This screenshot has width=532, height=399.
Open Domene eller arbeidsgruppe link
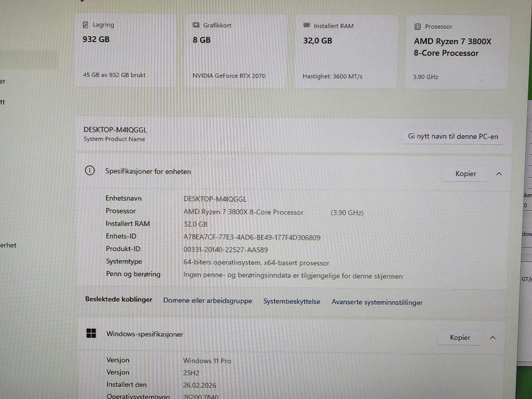(x=208, y=300)
